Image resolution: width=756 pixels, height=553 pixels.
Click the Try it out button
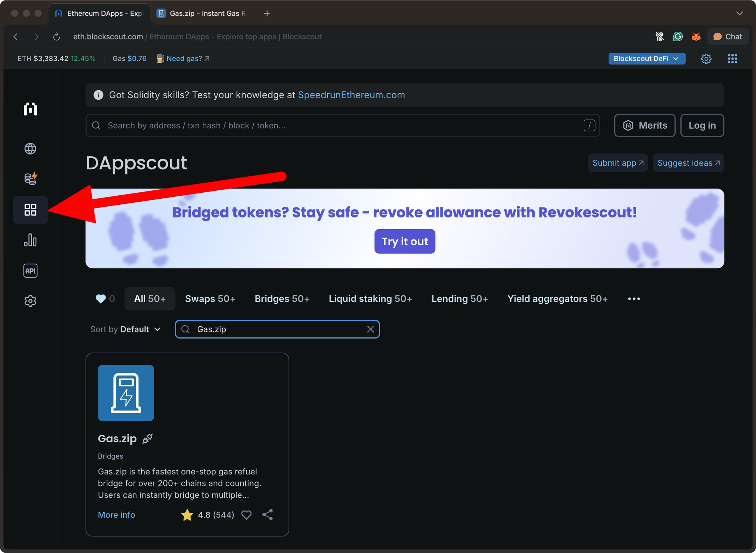tap(404, 241)
